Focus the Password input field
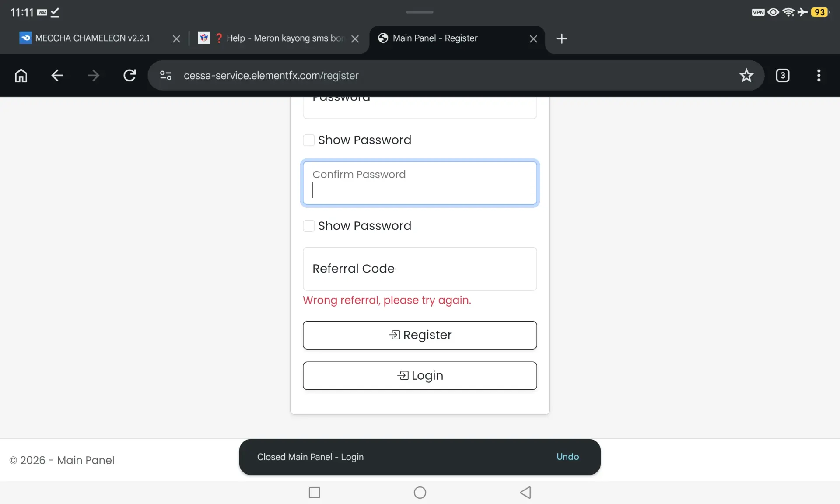Image resolution: width=840 pixels, height=504 pixels. point(420,107)
